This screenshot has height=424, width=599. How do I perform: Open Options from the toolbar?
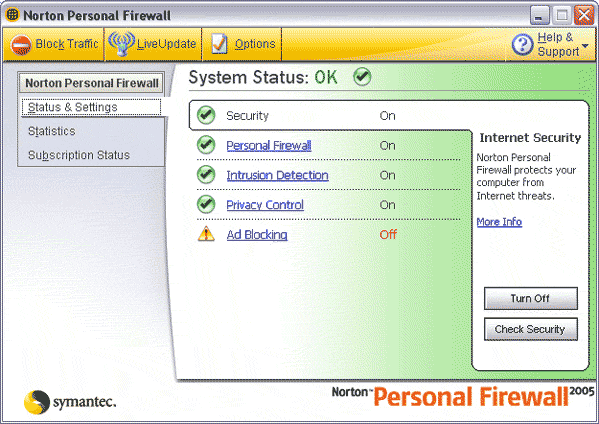242,44
